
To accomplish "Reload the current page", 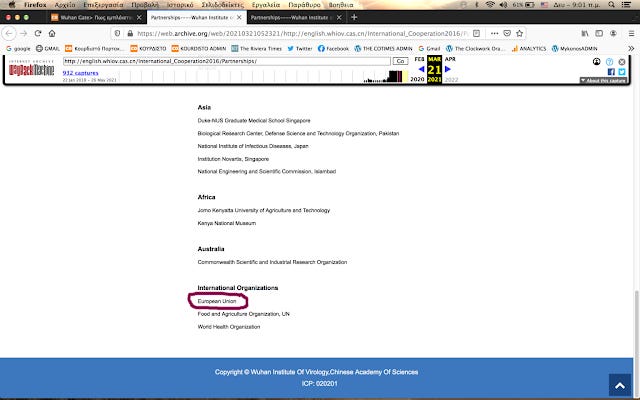I will (x=38, y=33).
